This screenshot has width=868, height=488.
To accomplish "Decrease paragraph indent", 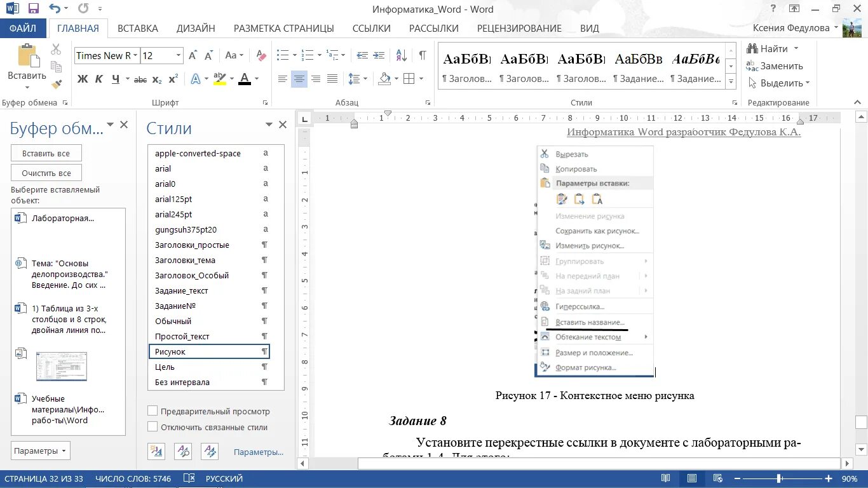I will coord(362,55).
